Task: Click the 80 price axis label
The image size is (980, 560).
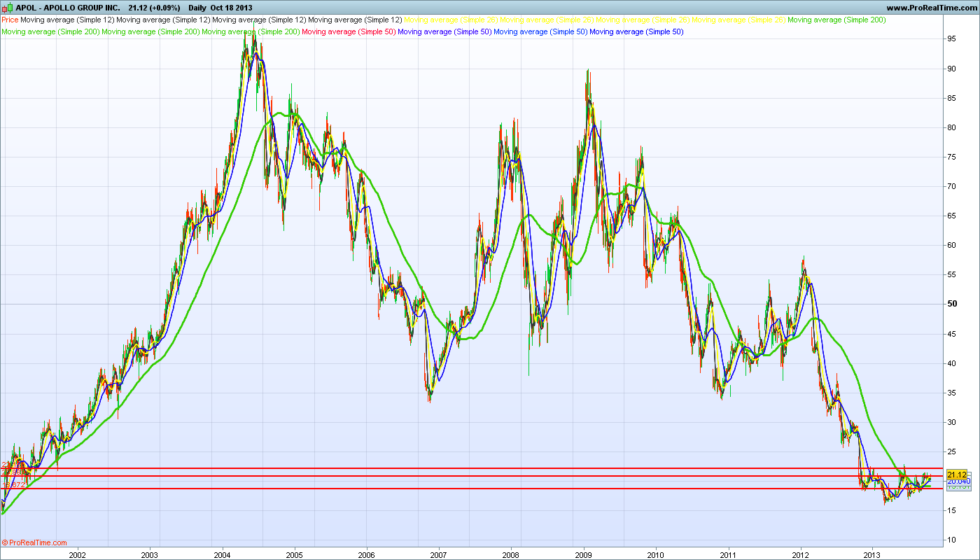Action: pyautogui.click(x=952, y=127)
